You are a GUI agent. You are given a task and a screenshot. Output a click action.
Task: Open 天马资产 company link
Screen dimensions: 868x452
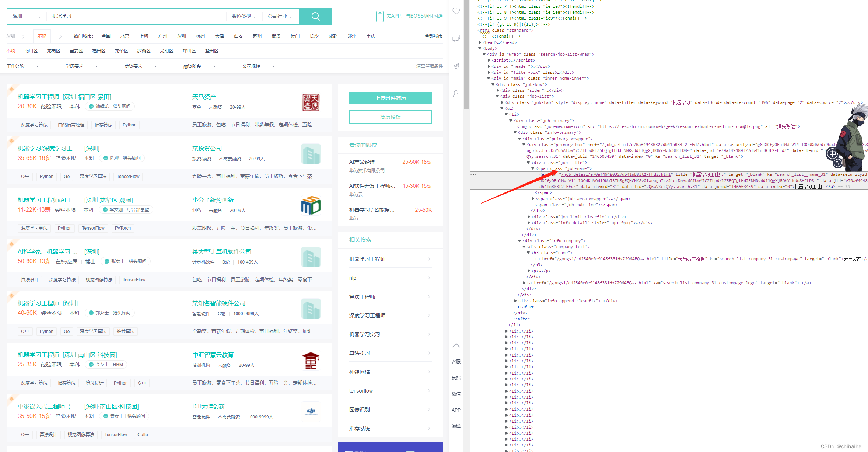click(204, 97)
